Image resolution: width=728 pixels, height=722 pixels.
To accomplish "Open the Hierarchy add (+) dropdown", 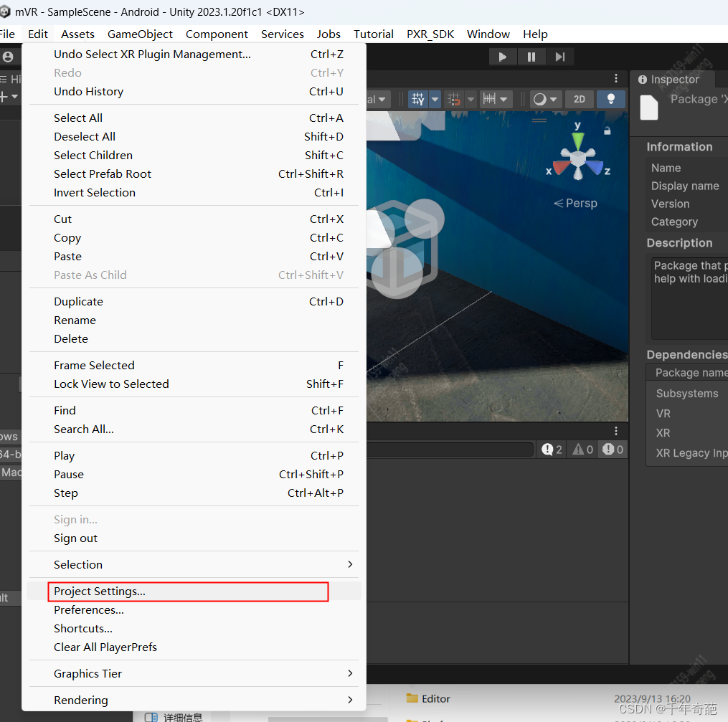I will point(9,97).
